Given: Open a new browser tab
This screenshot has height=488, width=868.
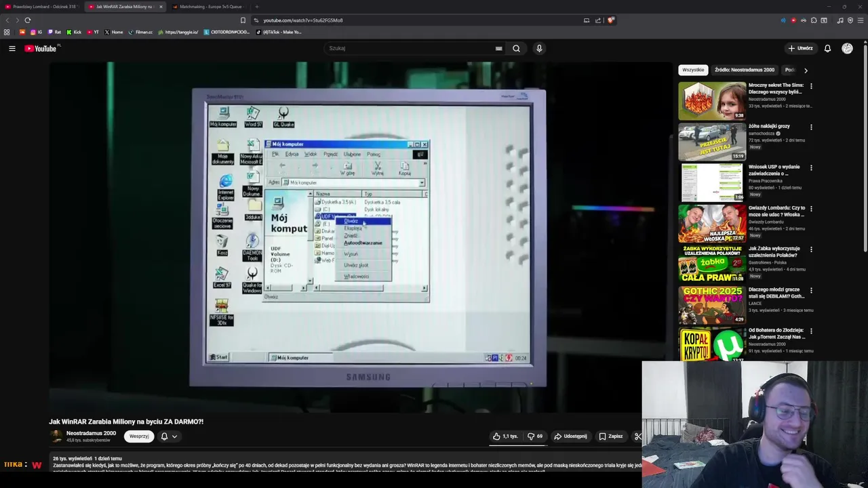Looking at the screenshot, I should (x=256, y=7).
